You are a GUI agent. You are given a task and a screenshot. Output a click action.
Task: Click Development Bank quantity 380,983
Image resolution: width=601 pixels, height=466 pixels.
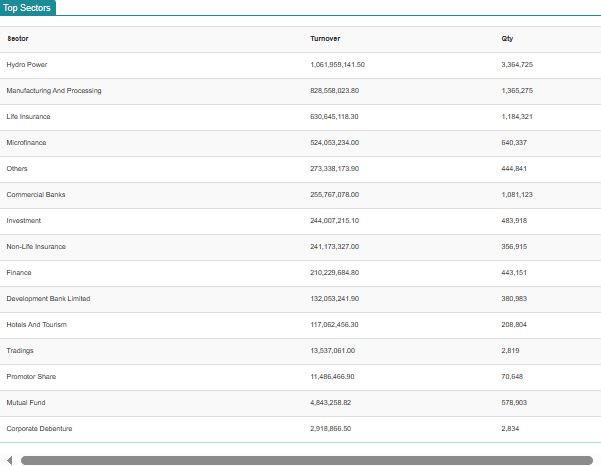[514, 299]
